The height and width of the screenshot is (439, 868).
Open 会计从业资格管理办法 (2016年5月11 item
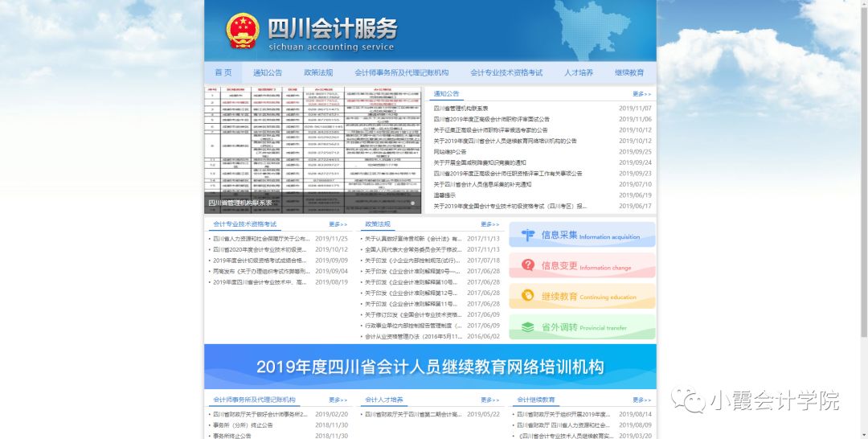(x=413, y=336)
